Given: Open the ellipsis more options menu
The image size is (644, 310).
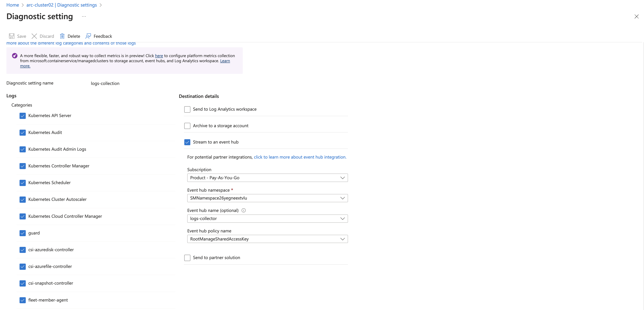Looking at the screenshot, I should pyautogui.click(x=84, y=17).
